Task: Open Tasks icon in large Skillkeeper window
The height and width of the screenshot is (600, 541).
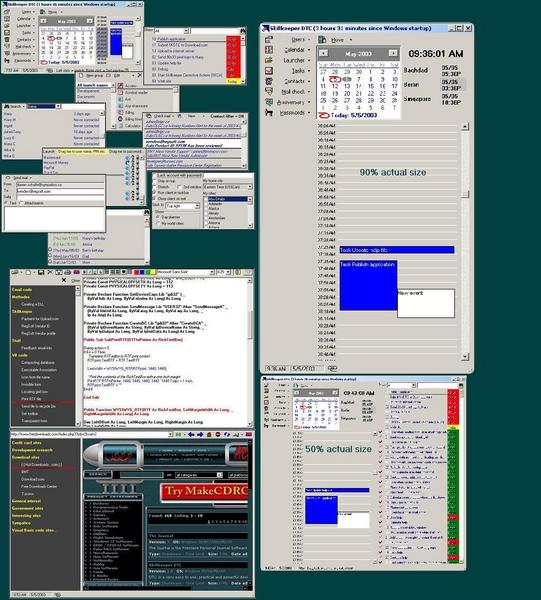Action: tap(269, 71)
